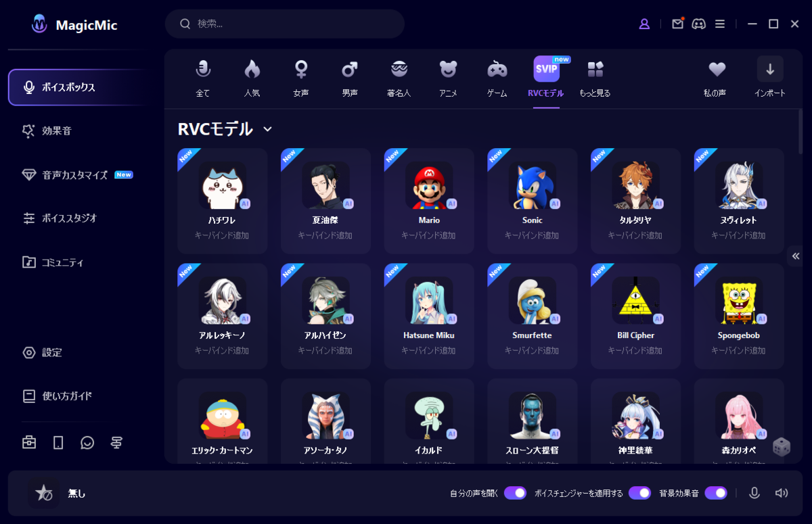Select the イカルド voice card
This screenshot has width=812, height=524.
(x=429, y=421)
